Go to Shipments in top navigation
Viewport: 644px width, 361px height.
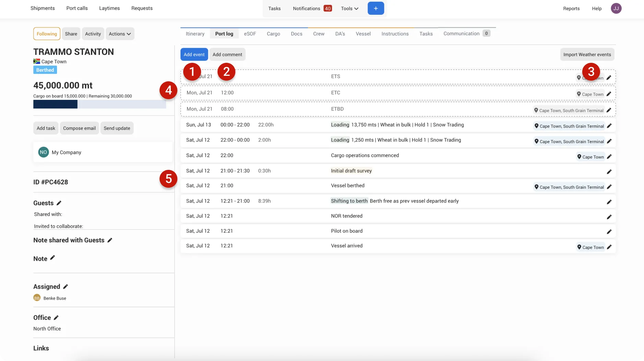tap(43, 8)
